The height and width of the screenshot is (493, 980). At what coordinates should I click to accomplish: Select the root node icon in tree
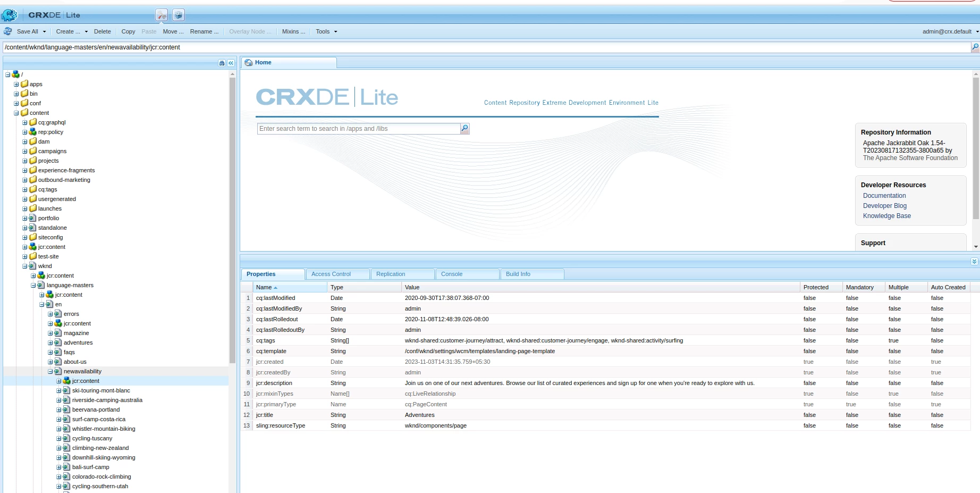point(16,74)
